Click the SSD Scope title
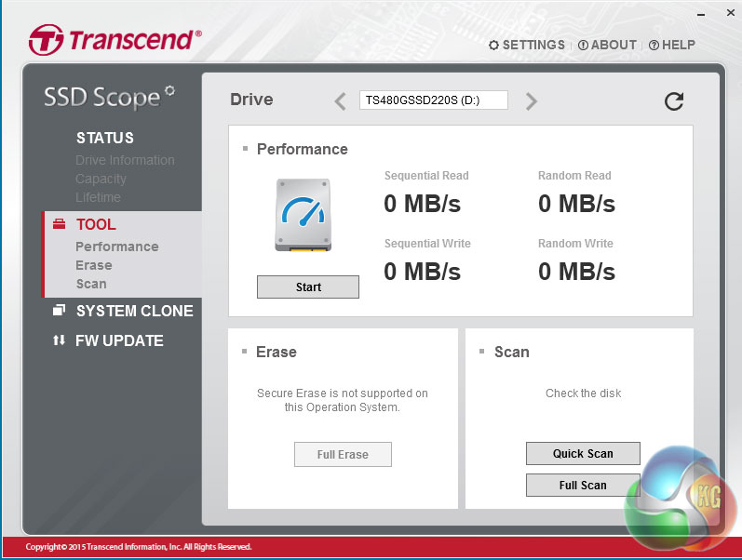Image resolution: width=742 pixels, height=560 pixels. click(109, 97)
